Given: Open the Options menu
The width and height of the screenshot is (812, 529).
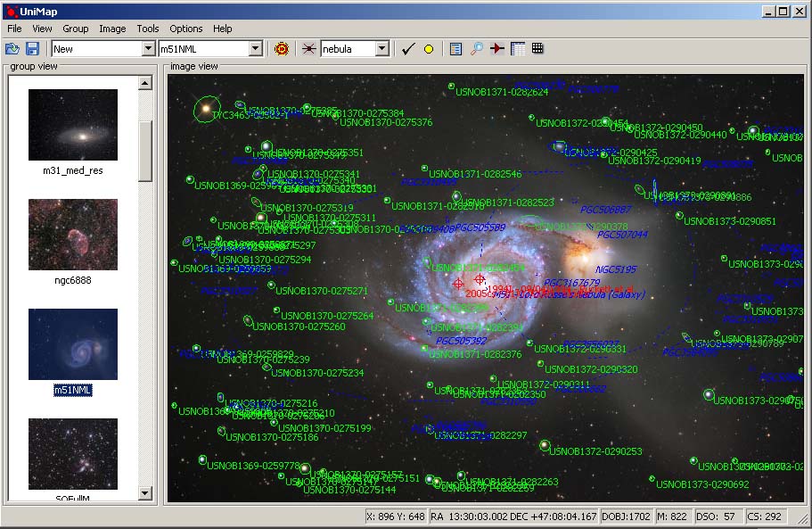Looking at the screenshot, I should click(186, 29).
